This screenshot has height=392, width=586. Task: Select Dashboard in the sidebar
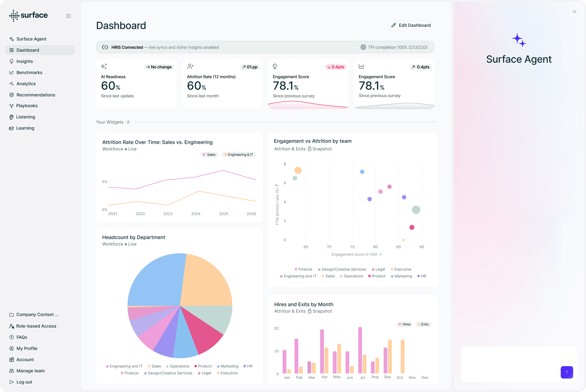pyautogui.click(x=40, y=50)
